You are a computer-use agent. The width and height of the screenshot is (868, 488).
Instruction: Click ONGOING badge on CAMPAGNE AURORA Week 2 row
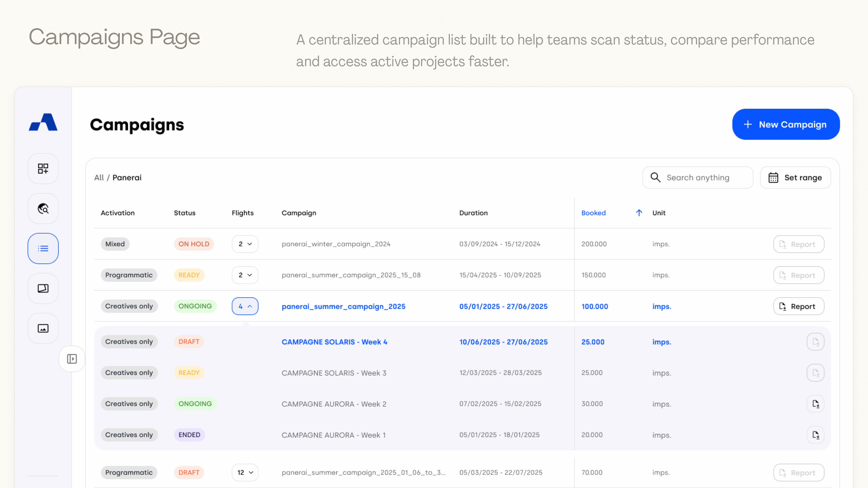coord(195,404)
